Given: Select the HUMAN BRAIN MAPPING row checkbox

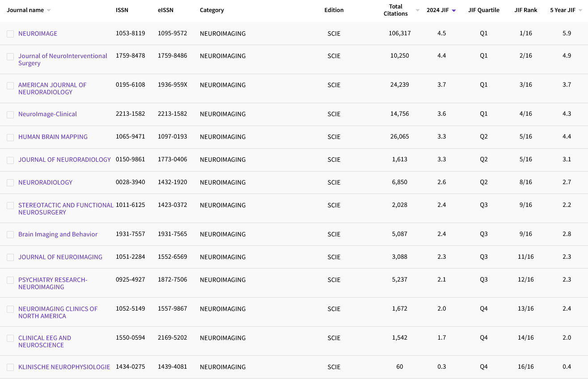Looking at the screenshot, I should click(10, 137).
